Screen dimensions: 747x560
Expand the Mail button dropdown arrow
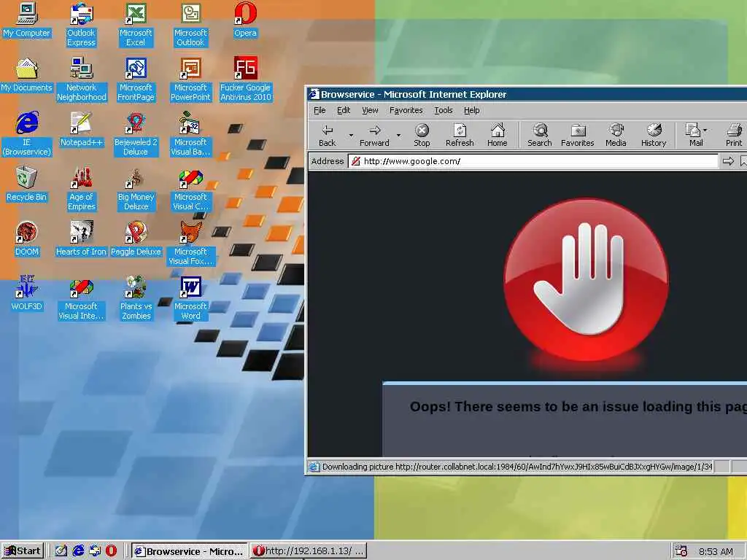705,130
